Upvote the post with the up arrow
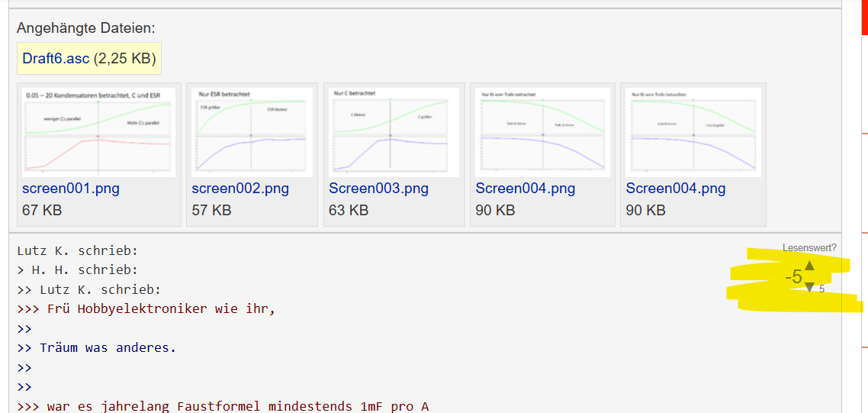The width and height of the screenshot is (868, 413). [x=809, y=266]
